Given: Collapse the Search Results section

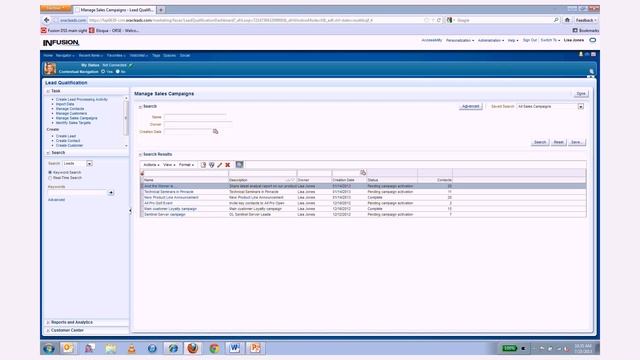Looking at the screenshot, I should pyautogui.click(x=140, y=155).
